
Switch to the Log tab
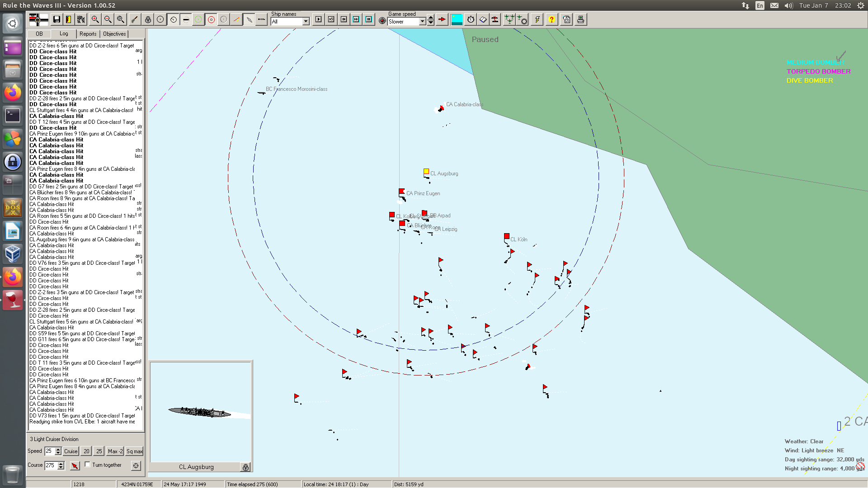click(x=64, y=34)
